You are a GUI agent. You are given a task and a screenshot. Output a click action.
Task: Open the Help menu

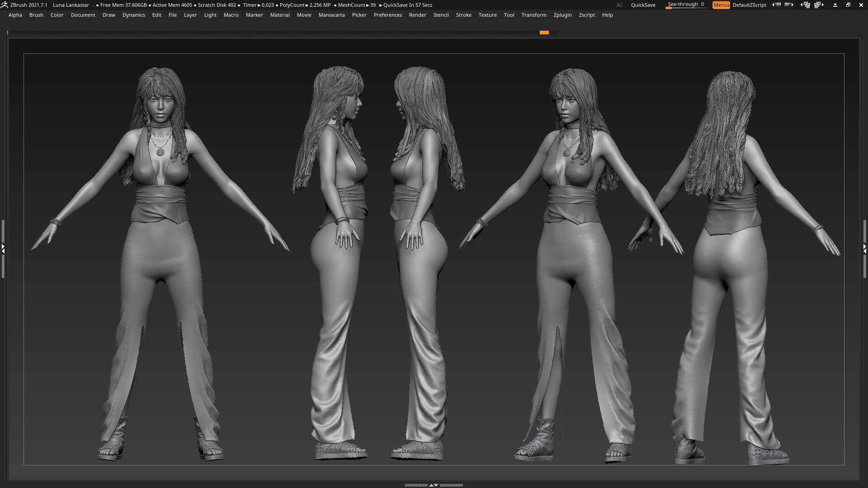point(608,15)
